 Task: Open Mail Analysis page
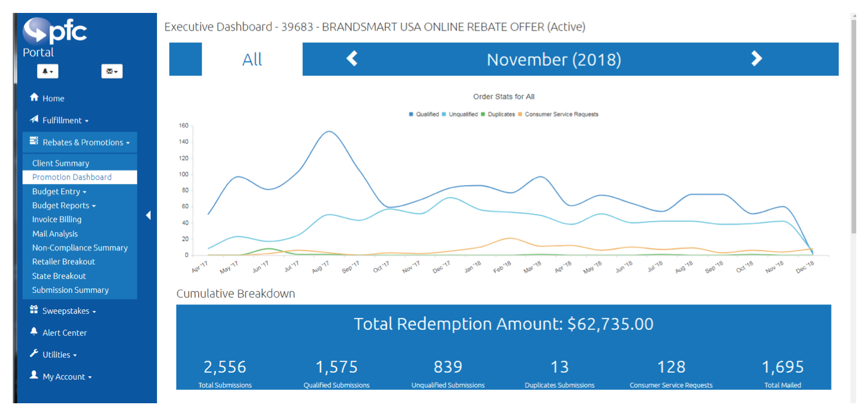(55, 234)
